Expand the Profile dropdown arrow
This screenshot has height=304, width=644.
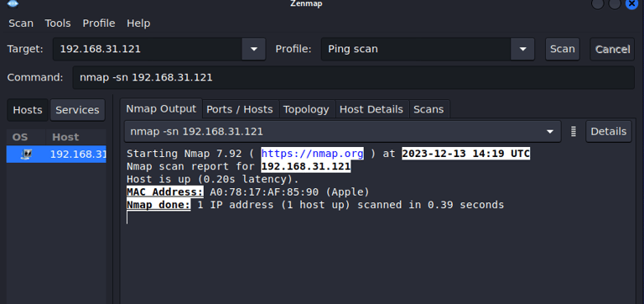click(522, 50)
